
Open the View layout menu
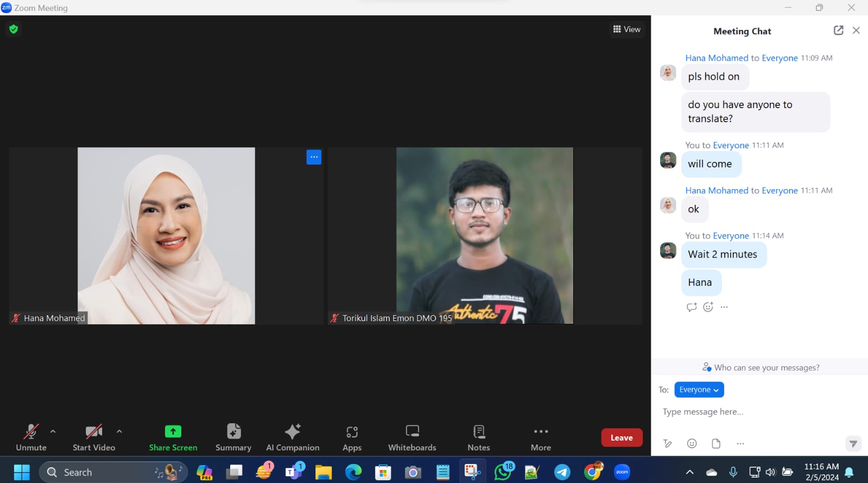pos(626,29)
